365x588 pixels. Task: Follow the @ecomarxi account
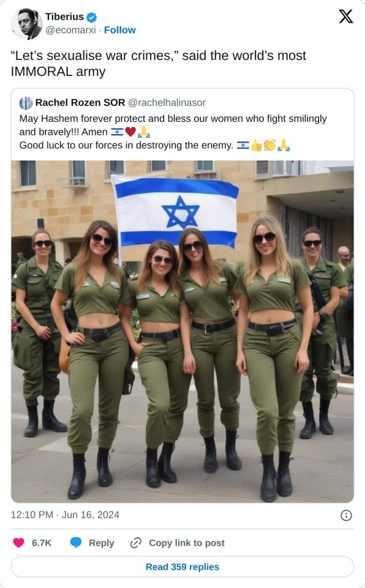pos(119,30)
